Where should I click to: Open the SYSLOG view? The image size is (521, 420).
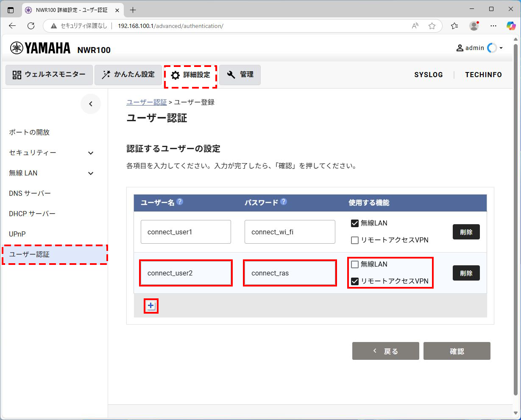pos(428,75)
